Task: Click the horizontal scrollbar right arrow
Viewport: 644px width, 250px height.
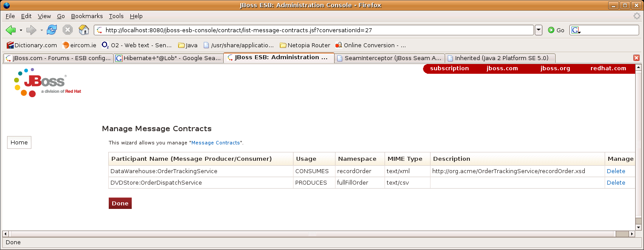Action: [x=632, y=234]
